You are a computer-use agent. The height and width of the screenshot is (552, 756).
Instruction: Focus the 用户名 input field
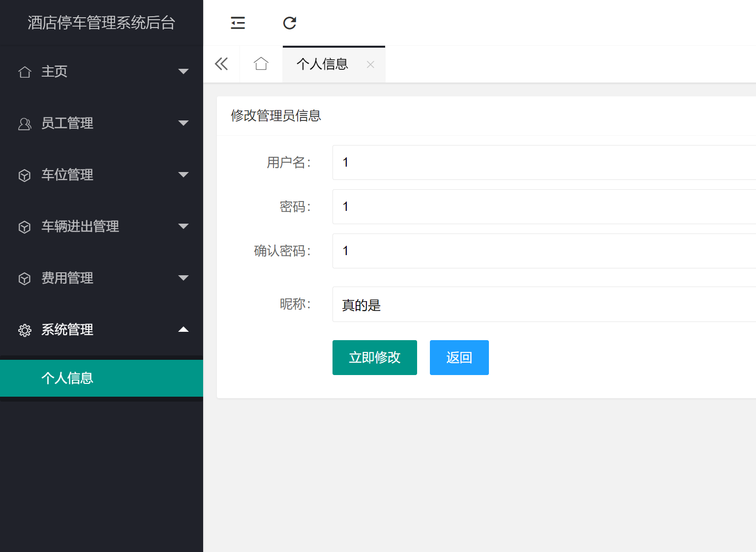[544, 162]
